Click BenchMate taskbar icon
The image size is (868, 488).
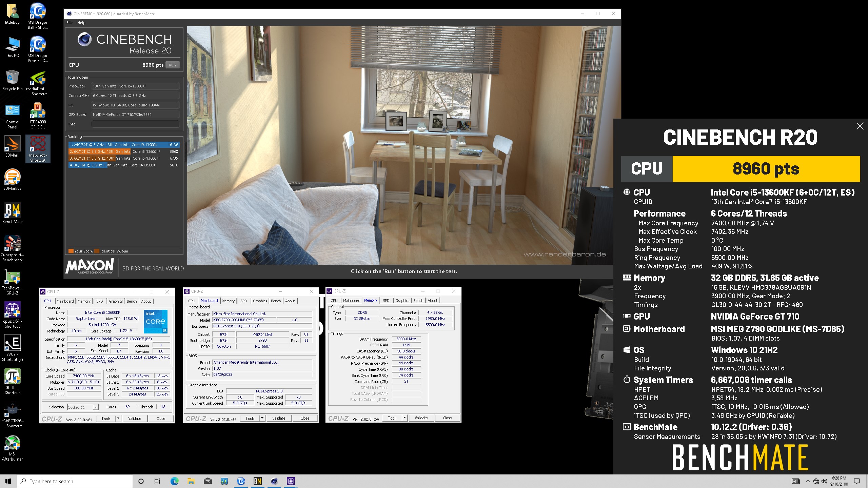[258, 481]
